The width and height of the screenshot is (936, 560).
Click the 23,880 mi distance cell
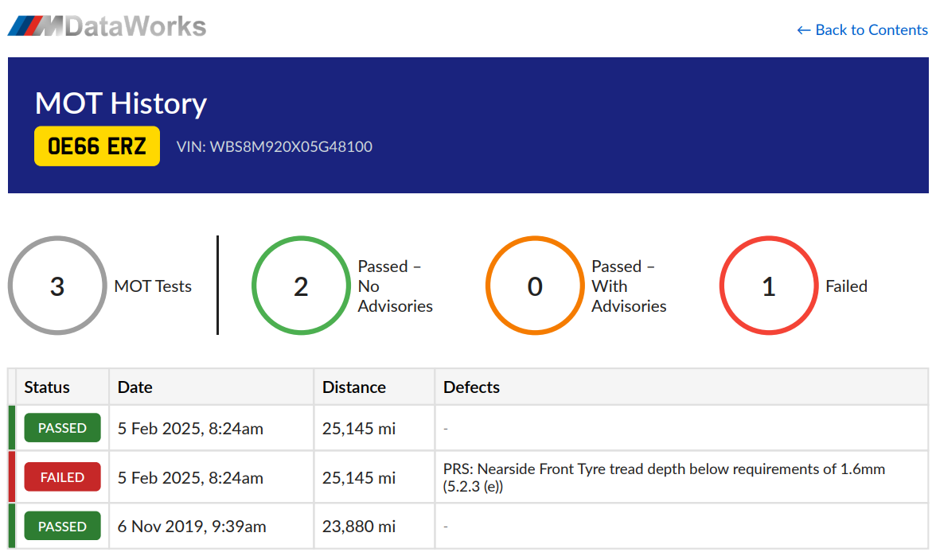359,527
